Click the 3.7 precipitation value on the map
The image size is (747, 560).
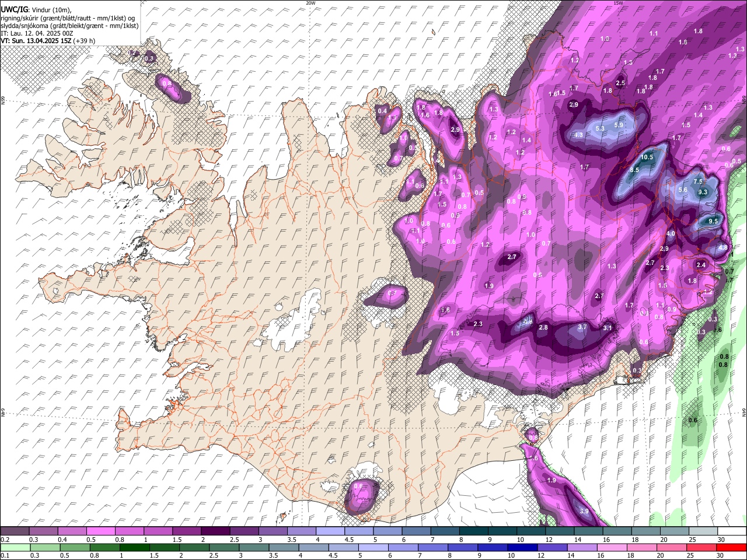click(x=582, y=327)
